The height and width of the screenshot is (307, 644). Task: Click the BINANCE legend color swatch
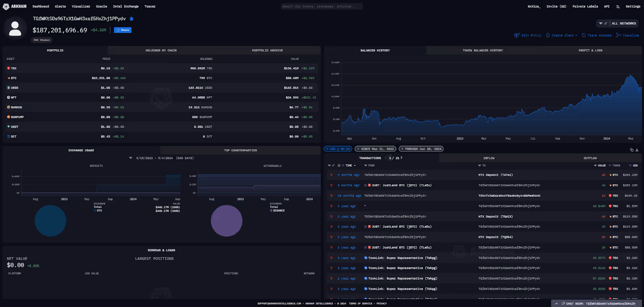pos(271,210)
